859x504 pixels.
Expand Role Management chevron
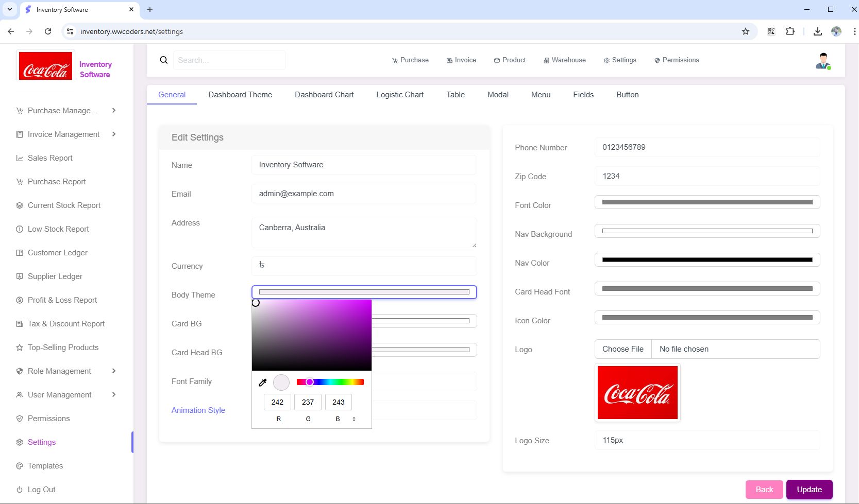[114, 371]
